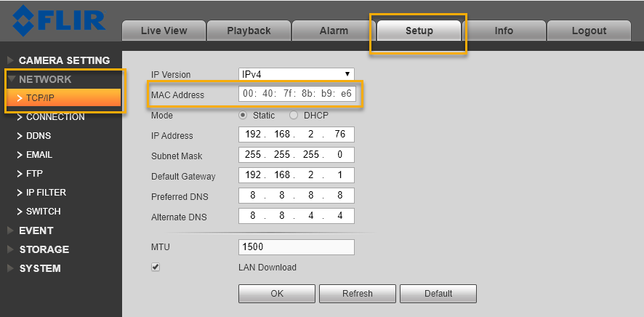The image size is (644, 317).
Task: Open the CONNECTION menu item
Action: (55, 117)
